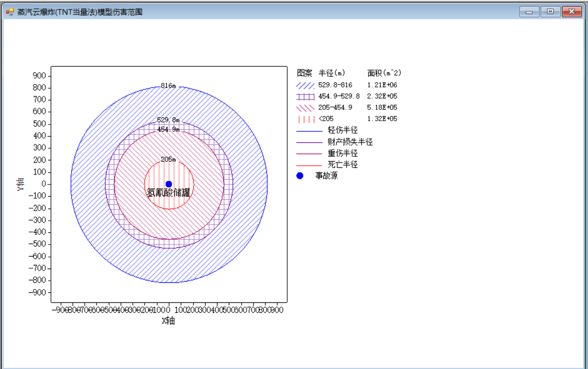Click the 529.8-816 radius legend entry

point(335,85)
